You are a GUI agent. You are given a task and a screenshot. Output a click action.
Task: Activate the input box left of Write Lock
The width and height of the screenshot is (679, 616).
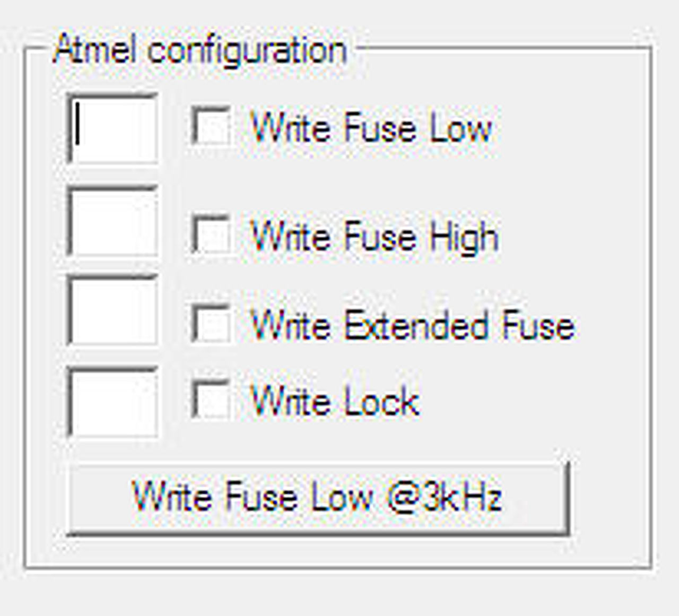[x=113, y=402]
